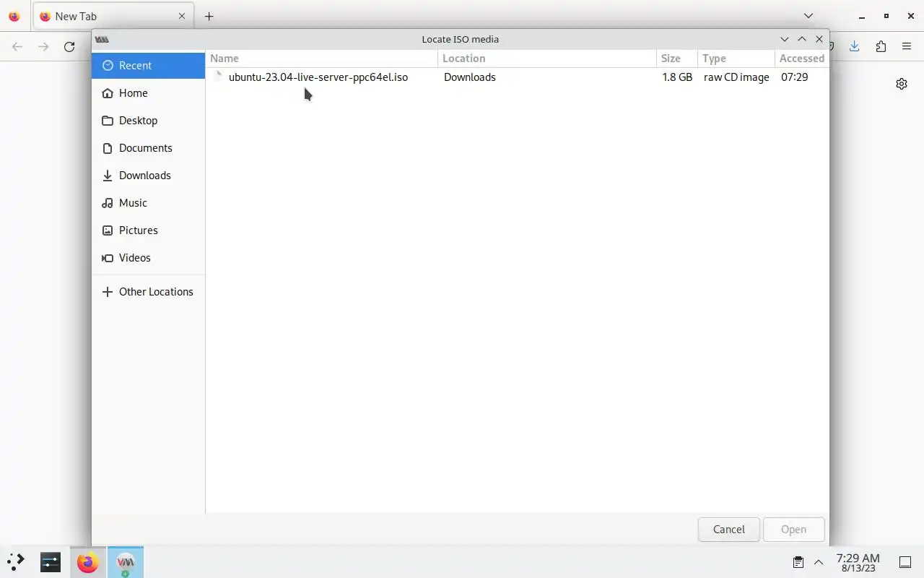Cancel the Locate ISO media dialog
The height and width of the screenshot is (578, 924).
728,529
